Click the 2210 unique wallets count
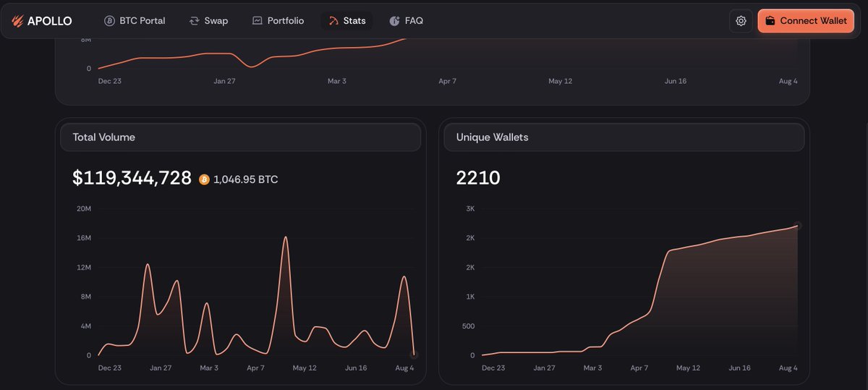 click(x=478, y=178)
